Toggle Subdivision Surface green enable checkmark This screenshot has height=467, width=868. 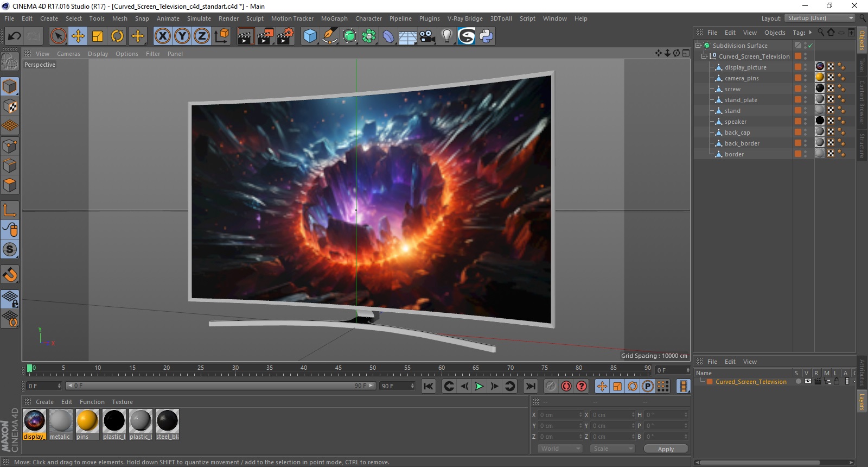tap(810, 46)
